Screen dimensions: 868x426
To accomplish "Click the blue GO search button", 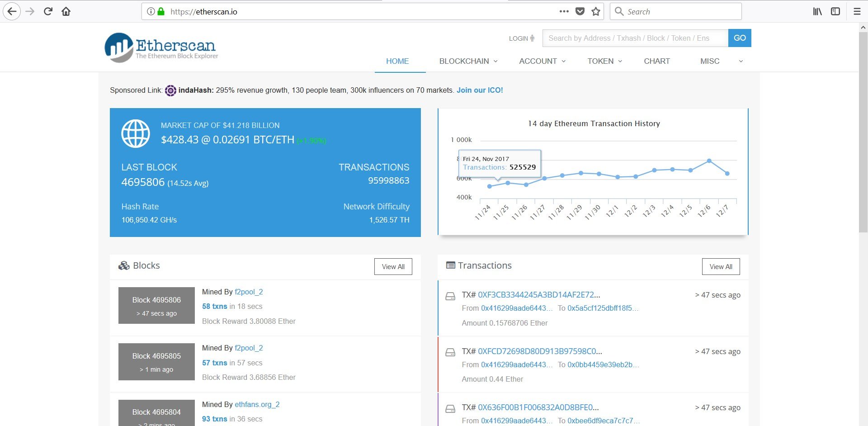I will [x=740, y=38].
